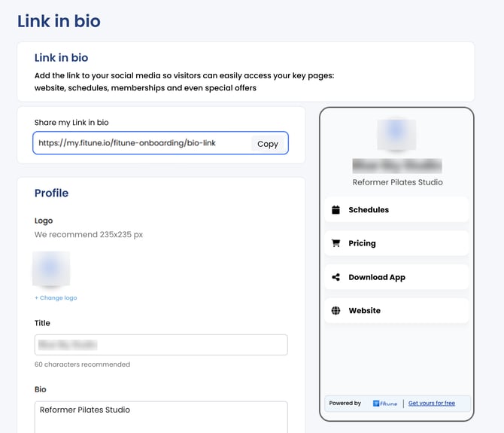Click into the Bio text area
The image size is (504, 433).
[x=161, y=417]
